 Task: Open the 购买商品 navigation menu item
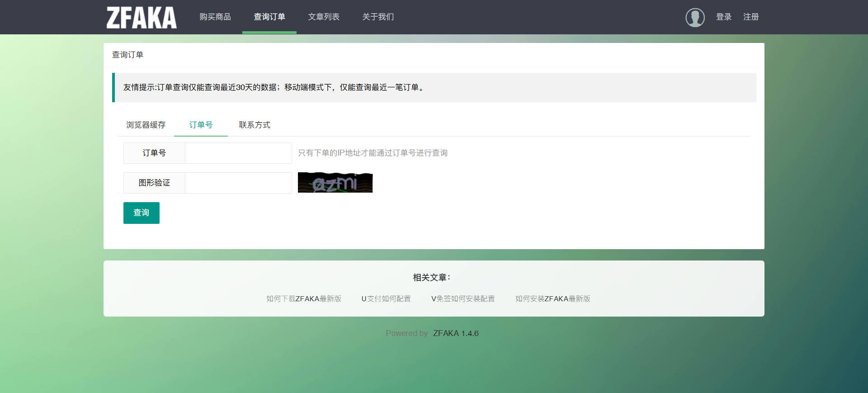coord(215,17)
